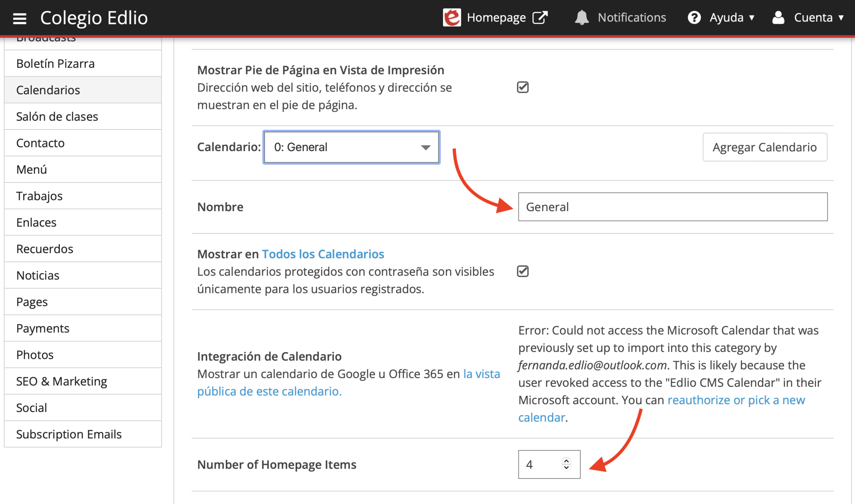Click the Ayuda question mark icon
The height and width of the screenshot is (504, 855).
[x=694, y=17]
